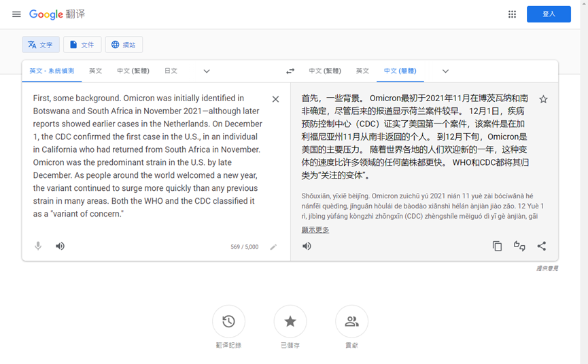Open the hamburger main menu
Image resolution: width=588 pixels, height=364 pixels.
click(x=16, y=14)
